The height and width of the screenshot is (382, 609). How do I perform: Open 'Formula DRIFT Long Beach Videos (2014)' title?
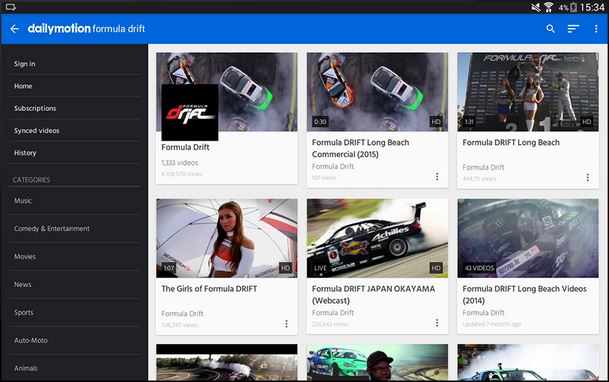524,295
